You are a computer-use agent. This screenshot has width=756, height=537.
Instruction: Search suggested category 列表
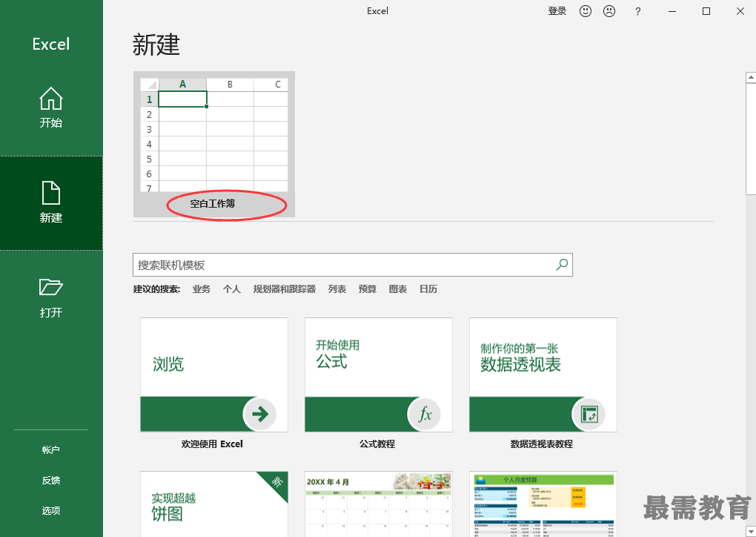click(x=337, y=289)
